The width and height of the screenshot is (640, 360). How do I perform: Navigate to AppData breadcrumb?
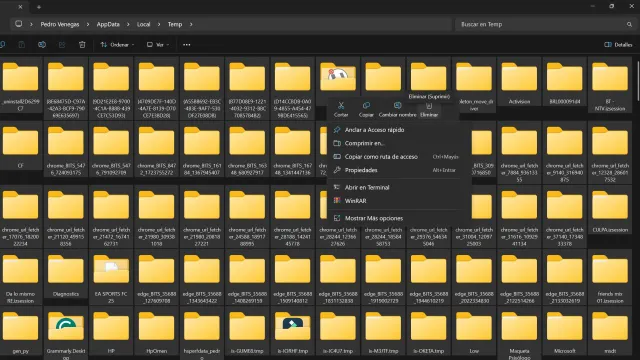point(108,24)
